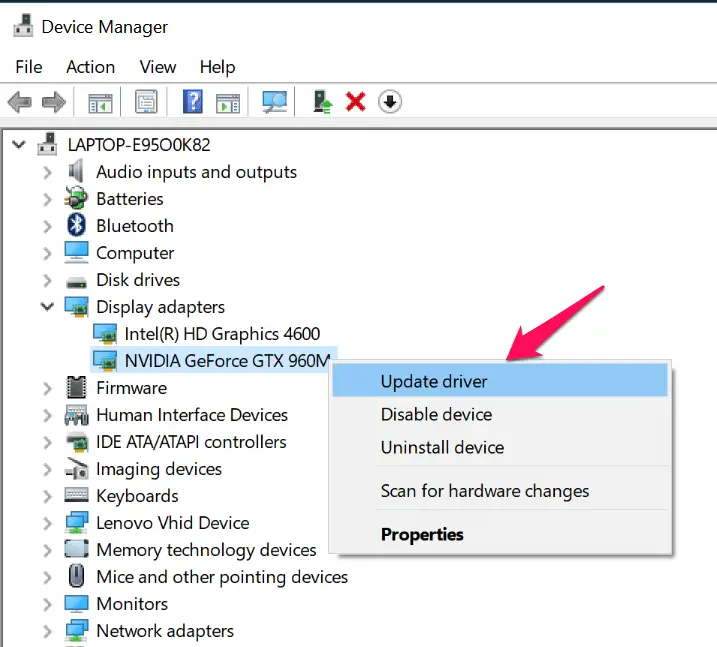Expand the Disk drives category

coord(47,280)
